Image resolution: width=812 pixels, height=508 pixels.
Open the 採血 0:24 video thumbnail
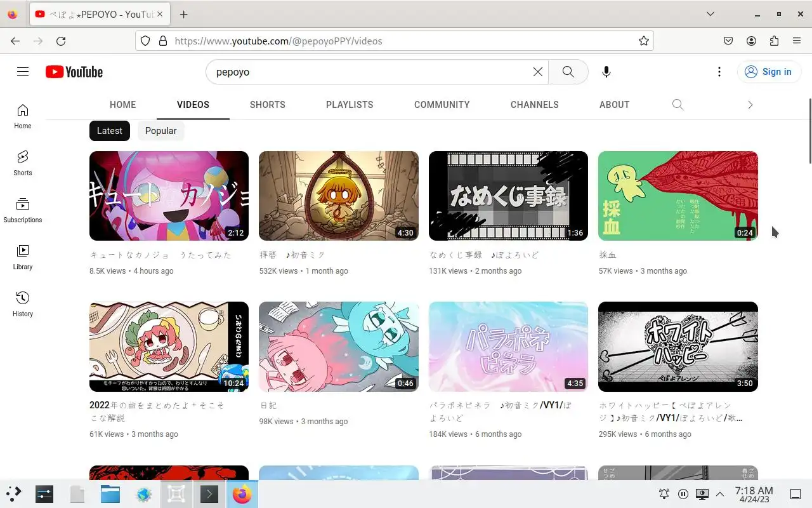pos(678,196)
